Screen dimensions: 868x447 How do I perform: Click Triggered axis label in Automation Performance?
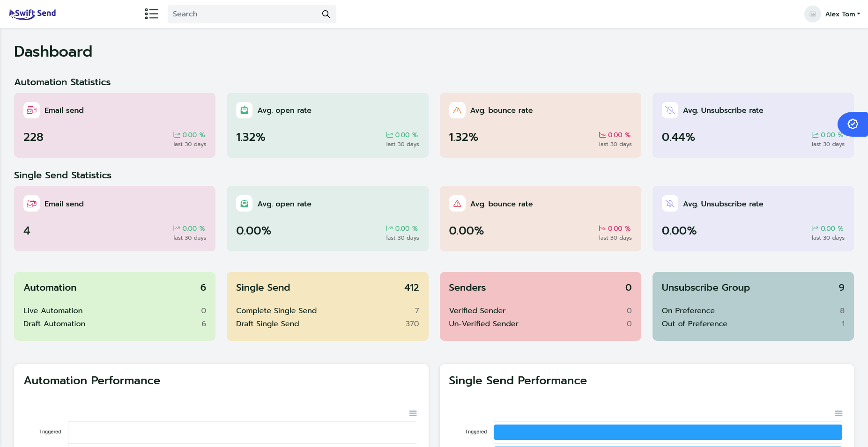click(x=50, y=432)
